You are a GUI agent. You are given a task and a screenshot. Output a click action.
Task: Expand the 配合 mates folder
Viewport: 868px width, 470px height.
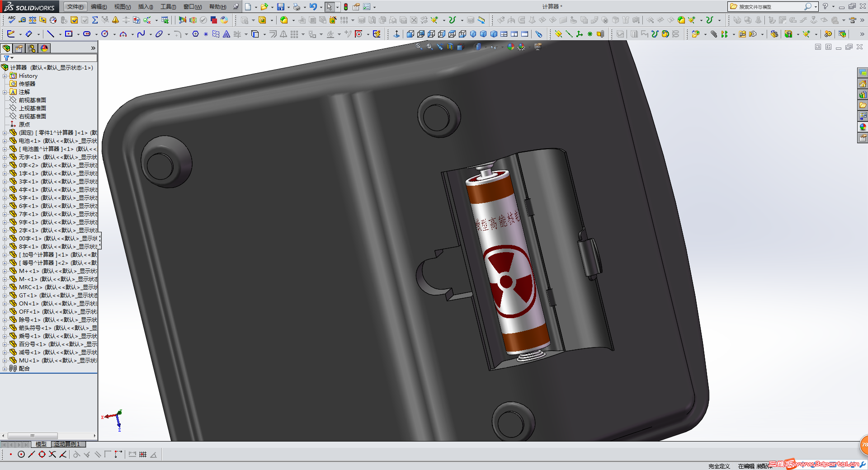click(5, 369)
